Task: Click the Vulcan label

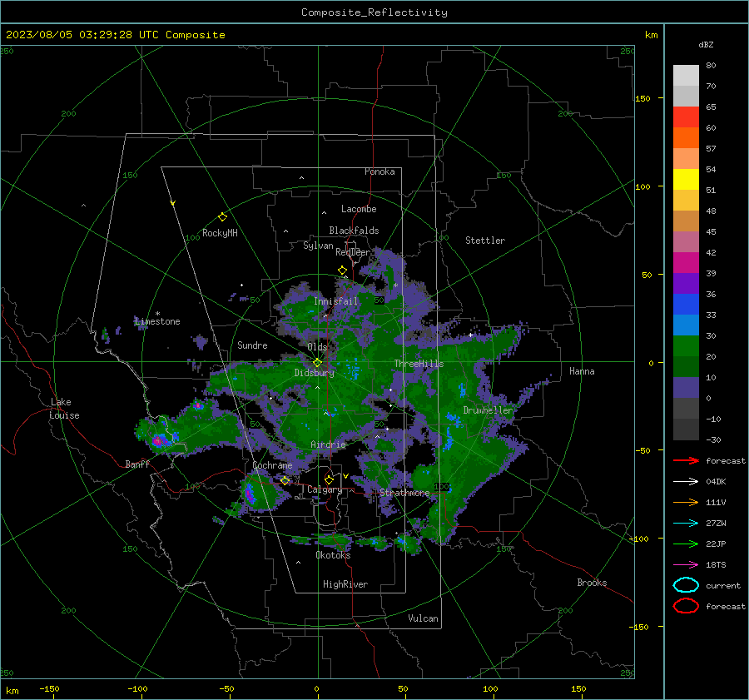Action: pyautogui.click(x=424, y=618)
